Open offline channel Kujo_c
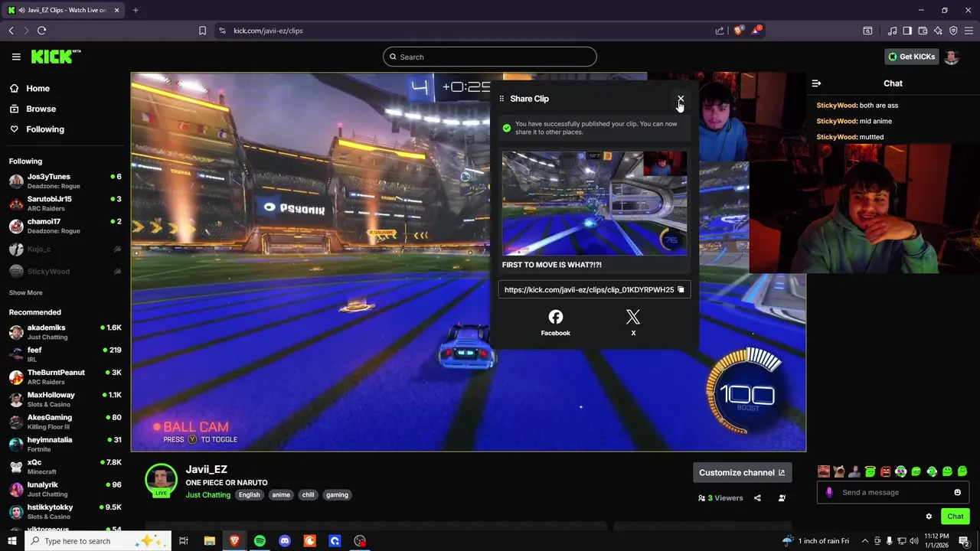 [x=65, y=249]
